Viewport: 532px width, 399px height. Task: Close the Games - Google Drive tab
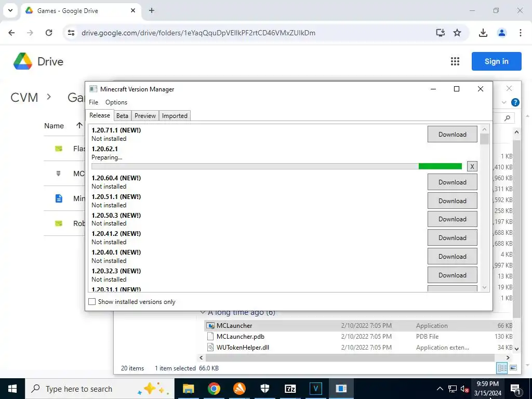pos(133,10)
